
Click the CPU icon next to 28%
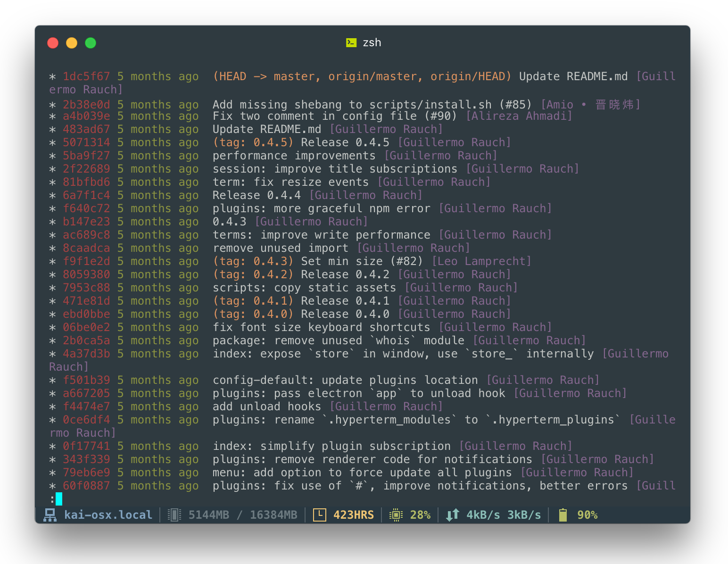click(x=396, y=515)
